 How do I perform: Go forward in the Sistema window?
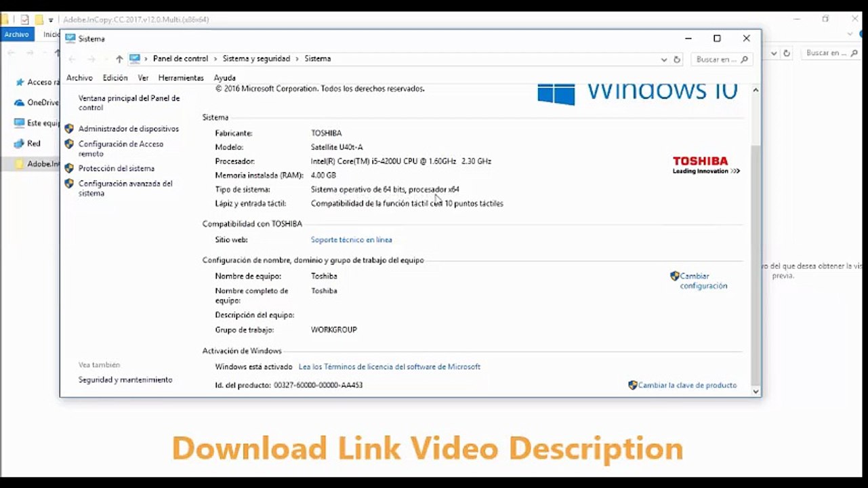coord(91,59)
